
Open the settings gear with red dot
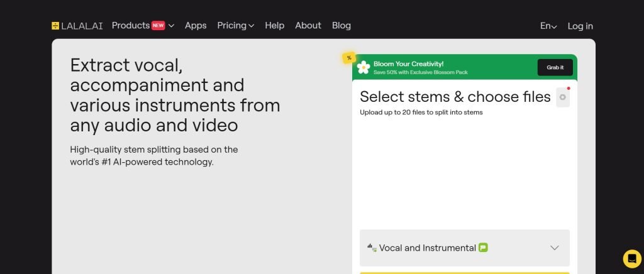[563, 97]
